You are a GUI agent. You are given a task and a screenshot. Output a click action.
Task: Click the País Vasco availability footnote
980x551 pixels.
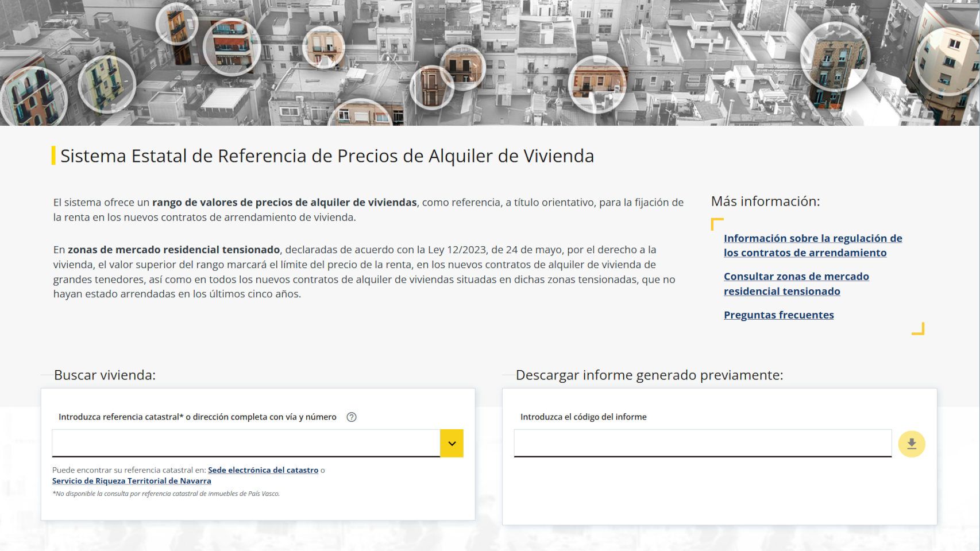pos(166,494)
